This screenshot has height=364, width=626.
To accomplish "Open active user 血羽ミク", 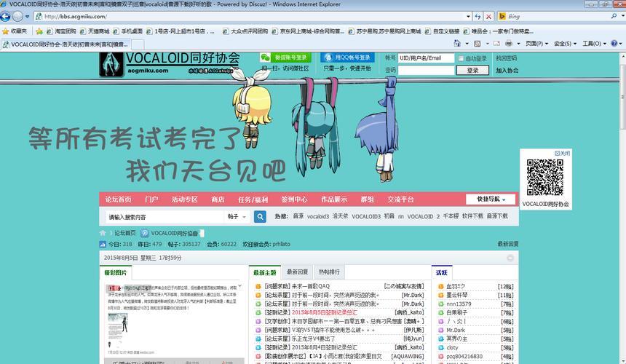I will (456, 286).
